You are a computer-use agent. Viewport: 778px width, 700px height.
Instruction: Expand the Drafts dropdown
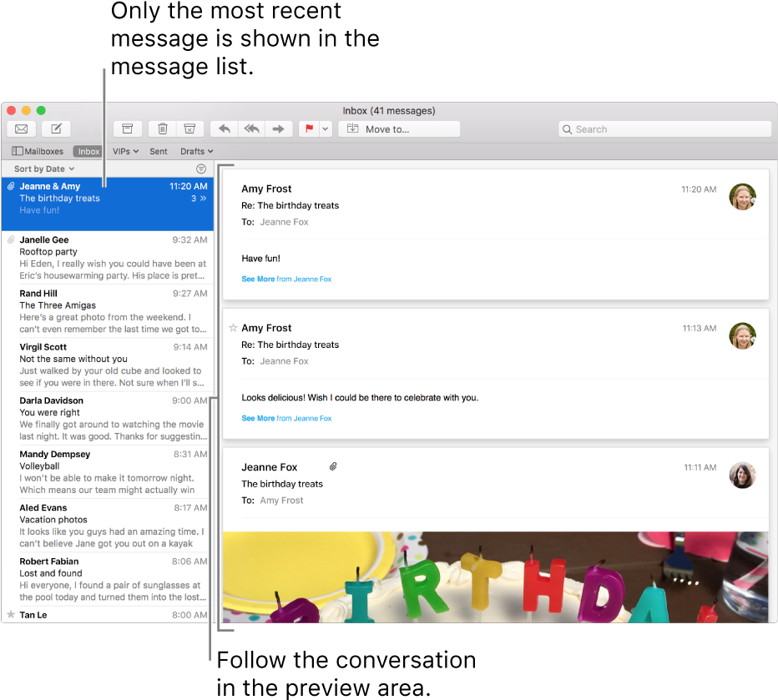(x=196, y=151)
